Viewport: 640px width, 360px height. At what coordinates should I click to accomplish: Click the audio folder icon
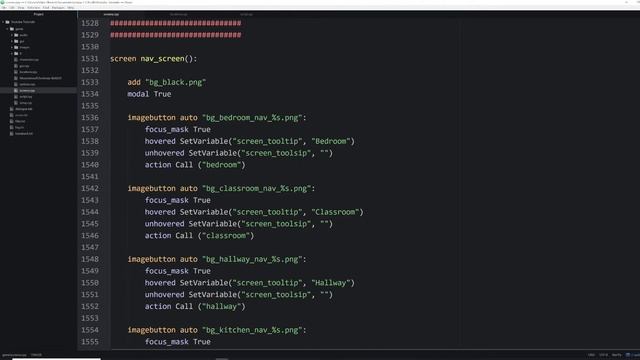[x=16, y=35]
